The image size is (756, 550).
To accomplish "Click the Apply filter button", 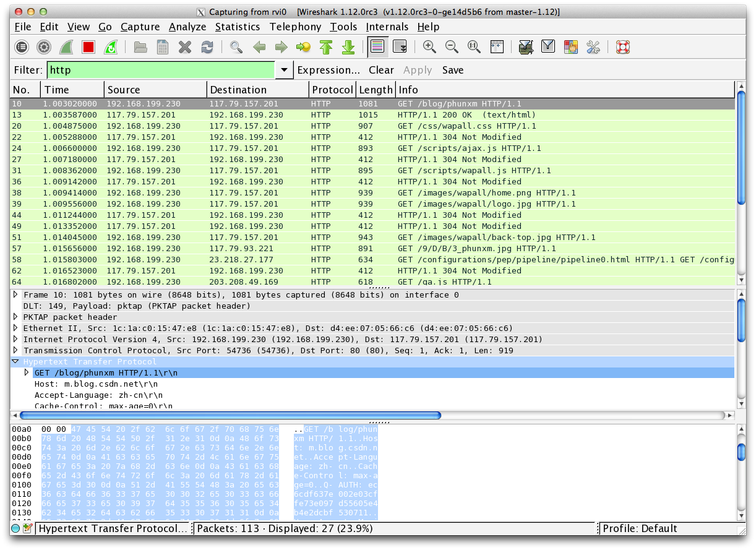I will coord(418,70).
